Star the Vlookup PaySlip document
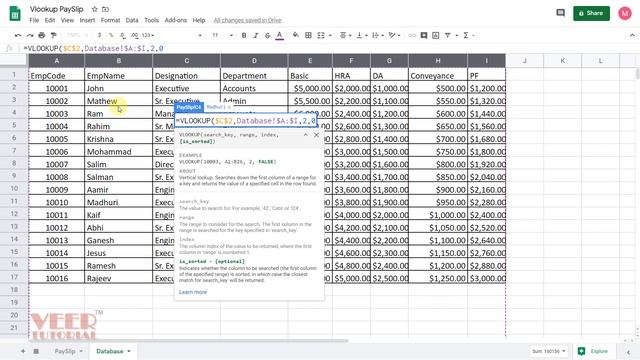 94,9
